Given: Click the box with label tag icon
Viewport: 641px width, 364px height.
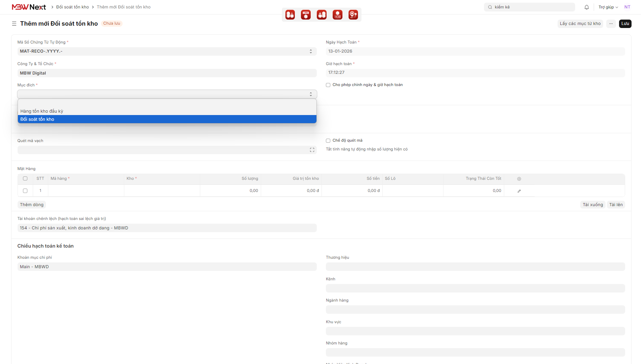Looking at the screenshot, I should pos(306,15).
